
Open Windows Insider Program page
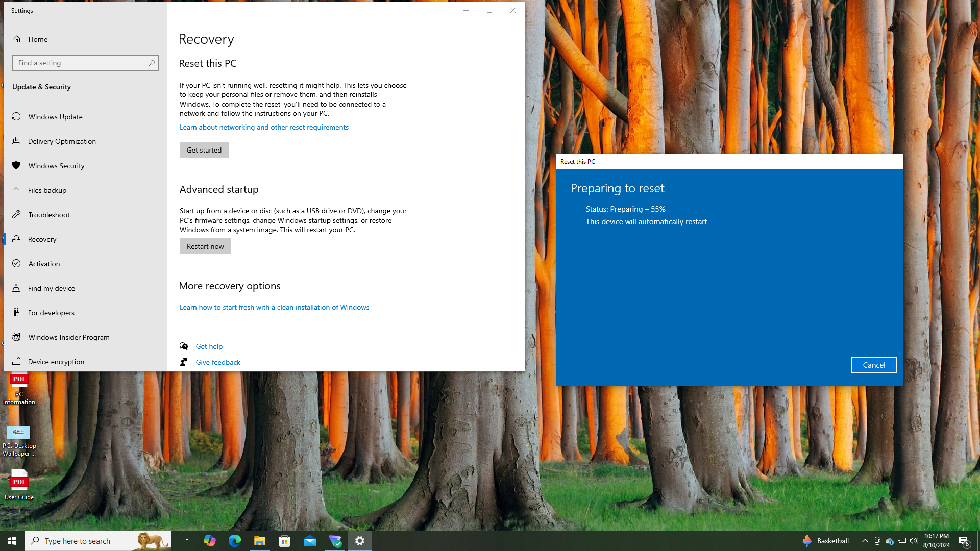pos(68,337)
